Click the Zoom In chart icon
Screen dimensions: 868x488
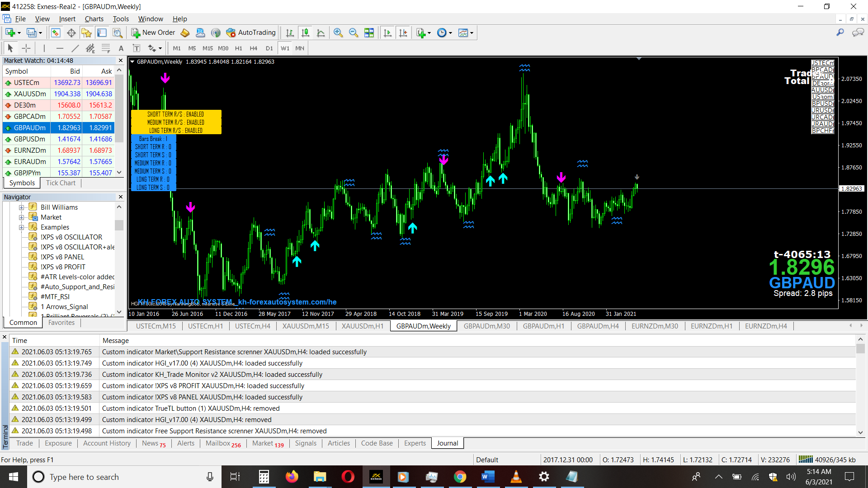338,33
